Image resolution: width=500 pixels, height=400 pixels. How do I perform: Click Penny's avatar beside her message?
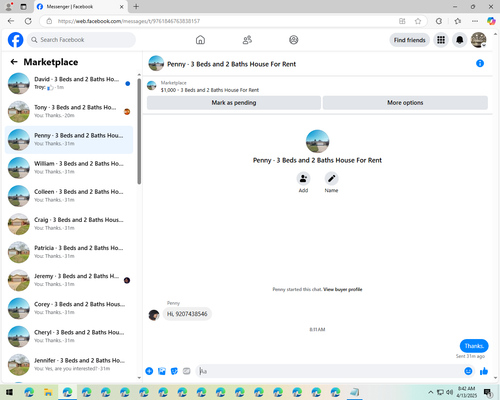(154, 315)
